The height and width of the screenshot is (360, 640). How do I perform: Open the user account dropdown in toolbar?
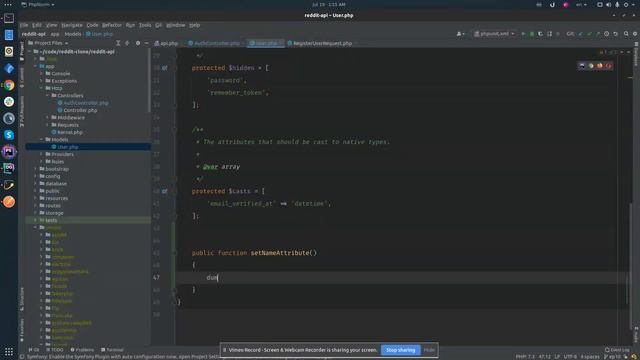point(460,34)
